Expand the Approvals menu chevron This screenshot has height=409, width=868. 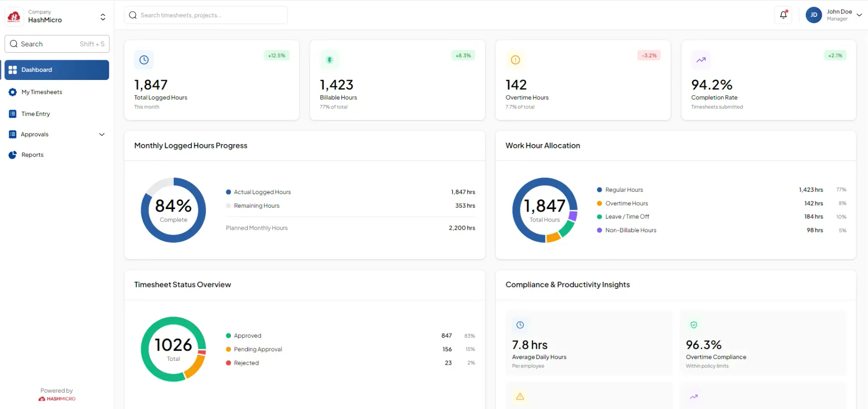click(102, 134)
